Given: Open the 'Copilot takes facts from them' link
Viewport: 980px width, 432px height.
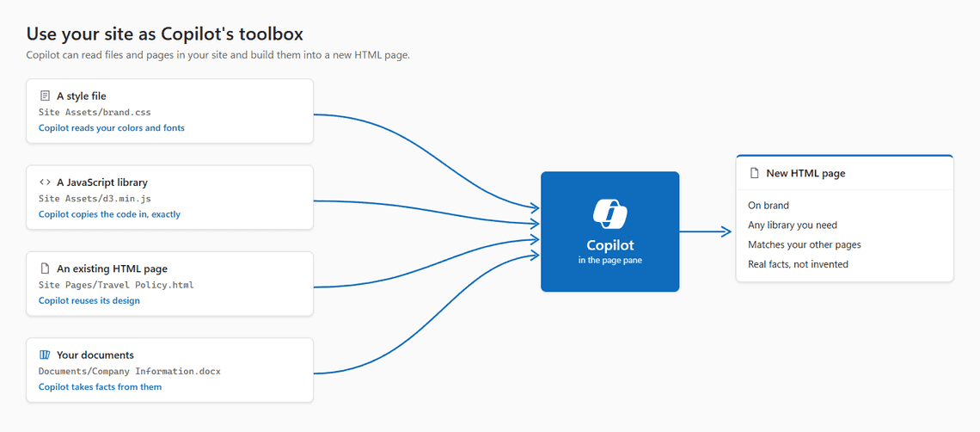Looking at the screenshot, I should (x=100, y=387).
